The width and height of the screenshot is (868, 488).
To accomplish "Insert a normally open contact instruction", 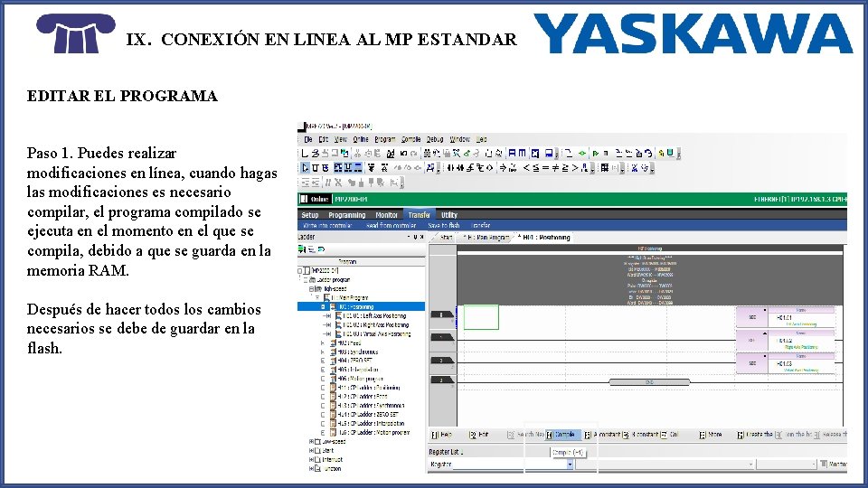I will pyautogui.click(x=450, y=168).
